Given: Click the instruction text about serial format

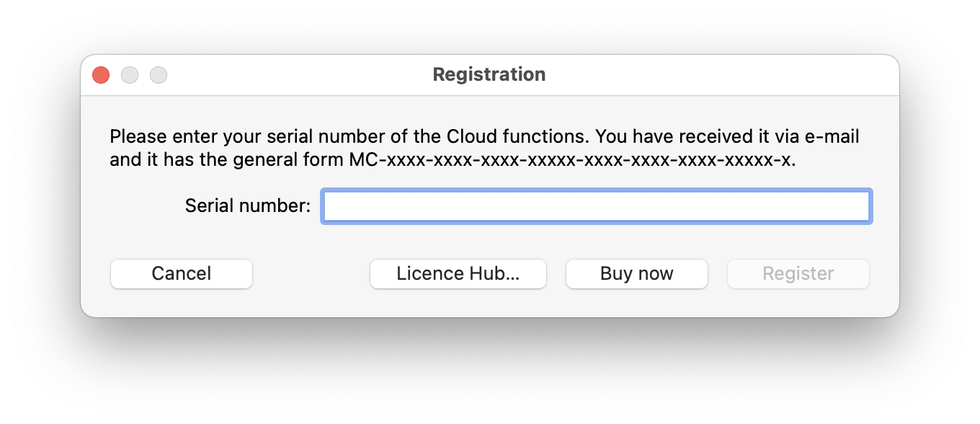Looking at the screenshot, I should (484, 147).
